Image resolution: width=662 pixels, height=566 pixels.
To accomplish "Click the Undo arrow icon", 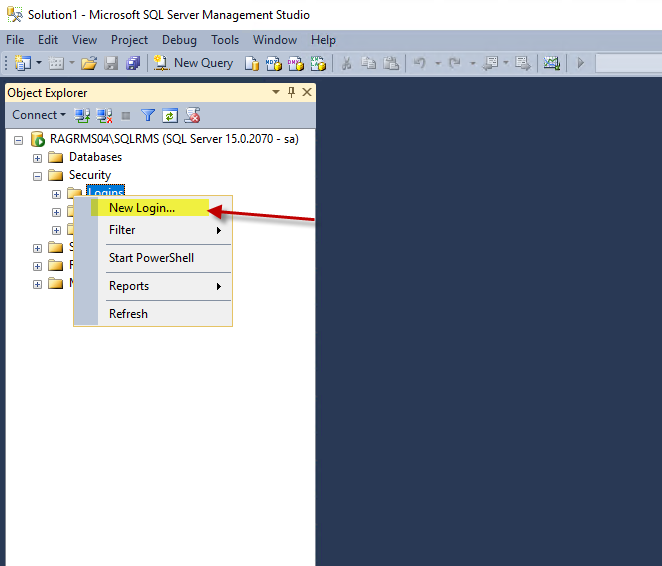I will [420, 63].
